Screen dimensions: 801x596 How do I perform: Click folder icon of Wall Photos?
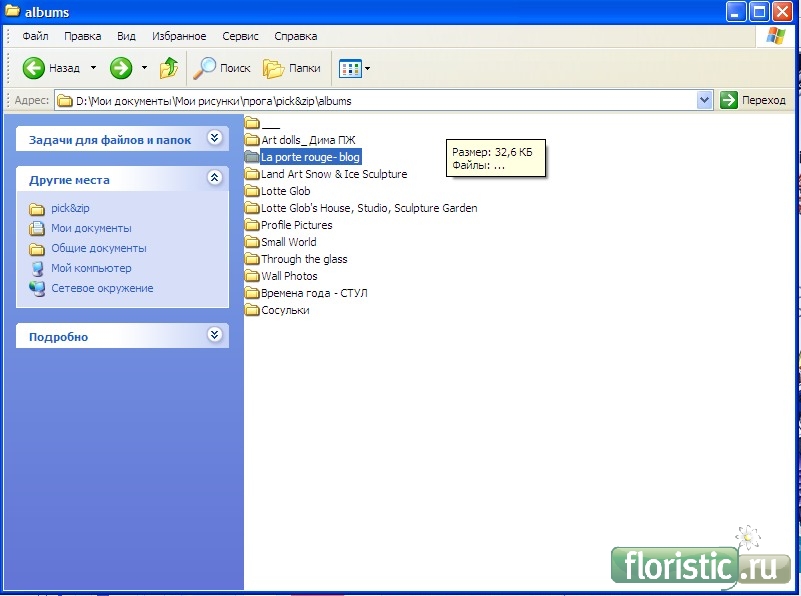[252, 276]
